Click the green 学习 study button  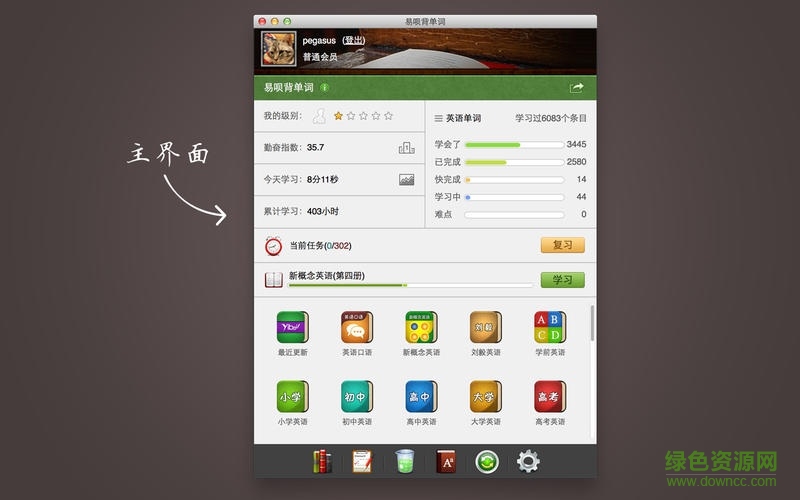click(562, 280)
